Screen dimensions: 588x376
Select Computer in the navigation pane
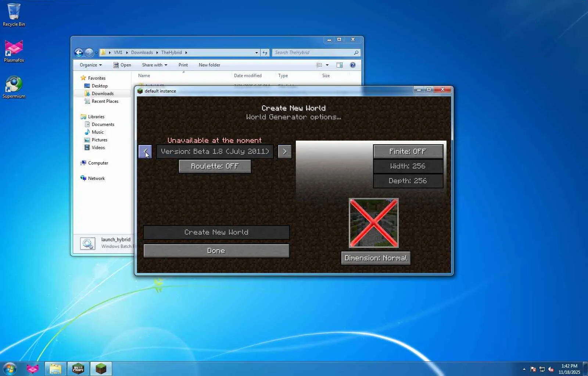click(98, 163)
